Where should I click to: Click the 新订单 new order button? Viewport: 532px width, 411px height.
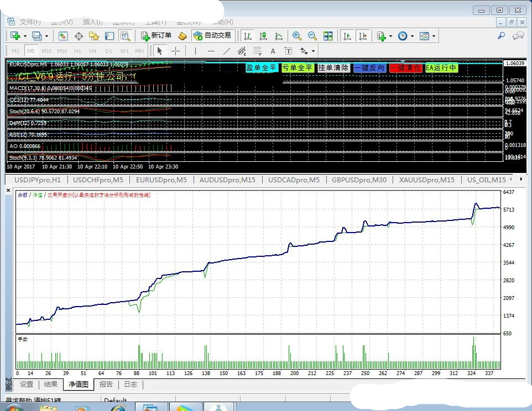click(156, 35)
